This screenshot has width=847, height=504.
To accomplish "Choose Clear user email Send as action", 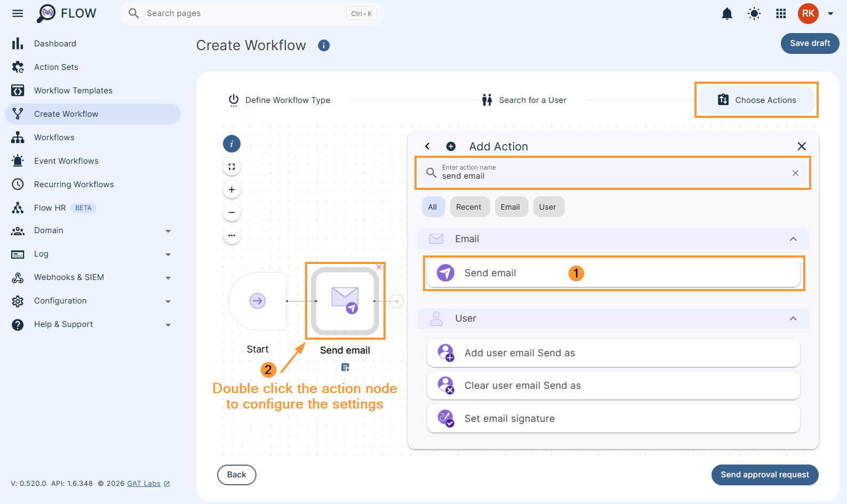I will [613, 386].
